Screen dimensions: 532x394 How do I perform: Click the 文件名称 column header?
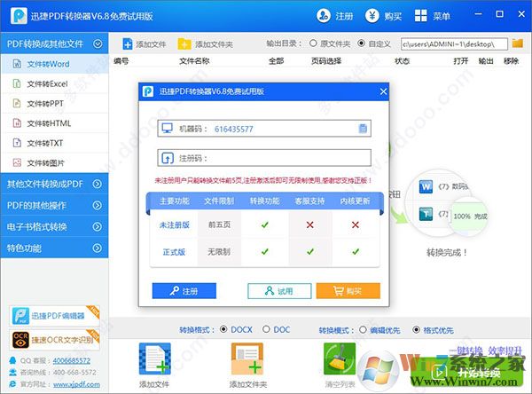(x=194, y=61)
